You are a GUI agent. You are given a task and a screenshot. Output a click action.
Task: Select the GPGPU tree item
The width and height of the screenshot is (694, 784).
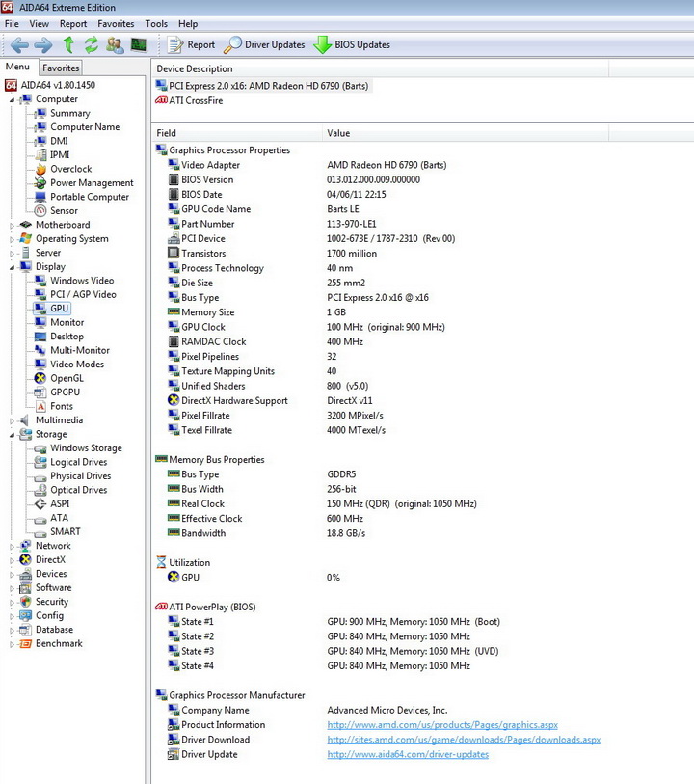tap(65, 392)
